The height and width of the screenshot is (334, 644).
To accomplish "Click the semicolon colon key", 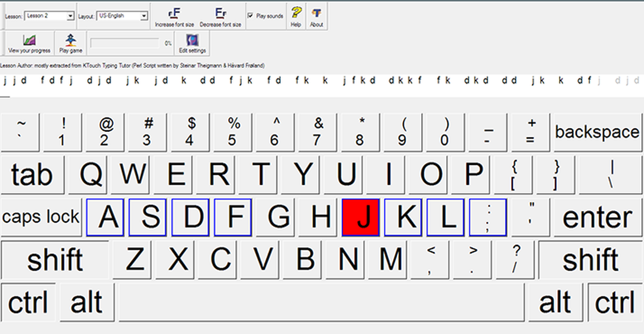I will (488, 217).
